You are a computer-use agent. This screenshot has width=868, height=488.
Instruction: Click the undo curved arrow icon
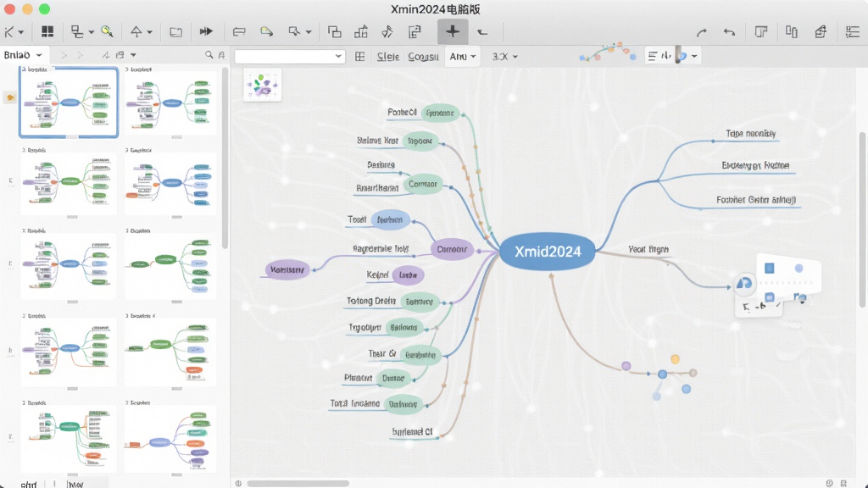click(730, 33)
